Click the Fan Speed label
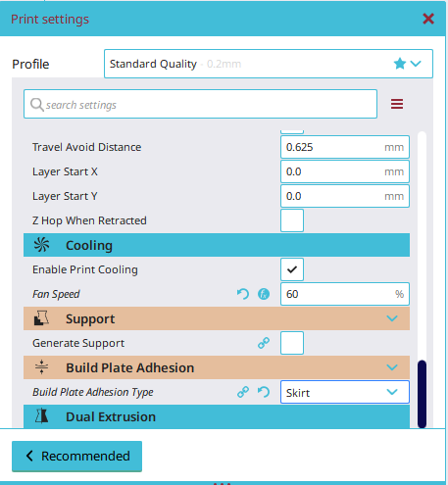 click(56, 294)
